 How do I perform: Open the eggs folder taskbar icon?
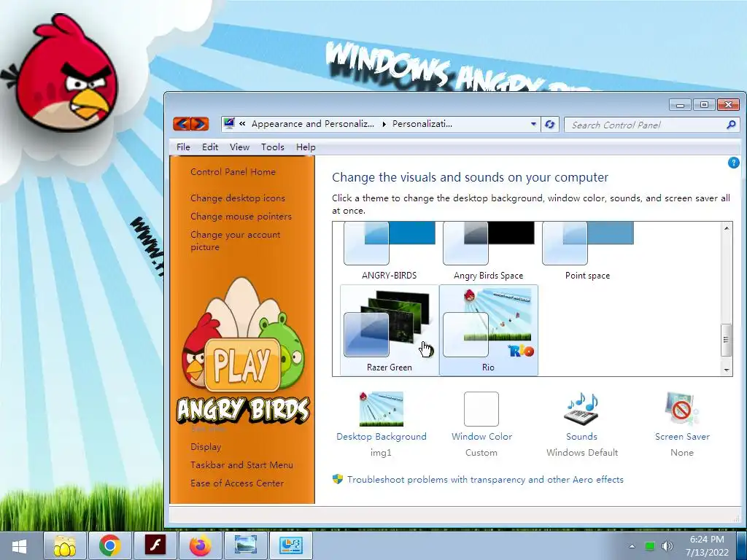click(x=65, y=545)
